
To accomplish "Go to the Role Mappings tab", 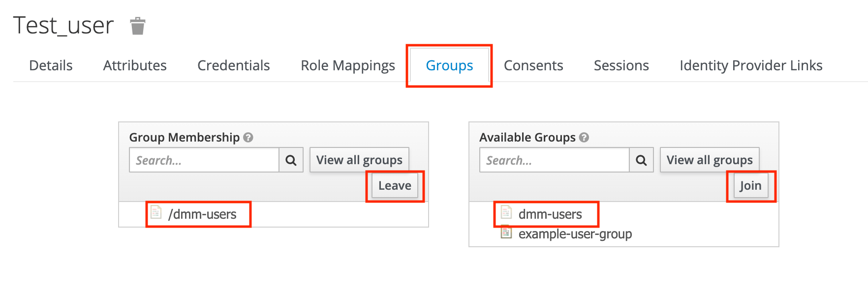I will pos(348,65).
